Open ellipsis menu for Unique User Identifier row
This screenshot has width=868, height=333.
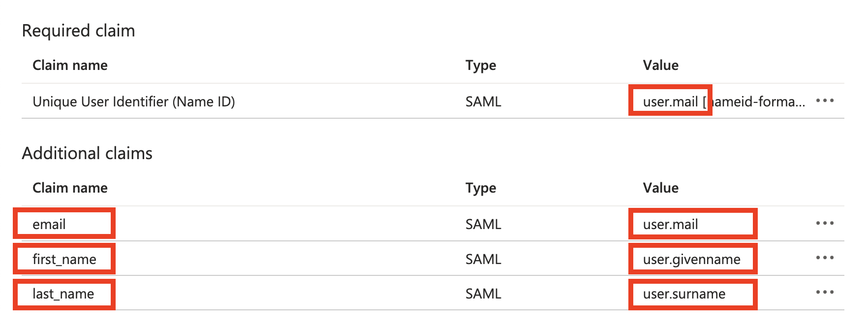click(x=825, y=101)
